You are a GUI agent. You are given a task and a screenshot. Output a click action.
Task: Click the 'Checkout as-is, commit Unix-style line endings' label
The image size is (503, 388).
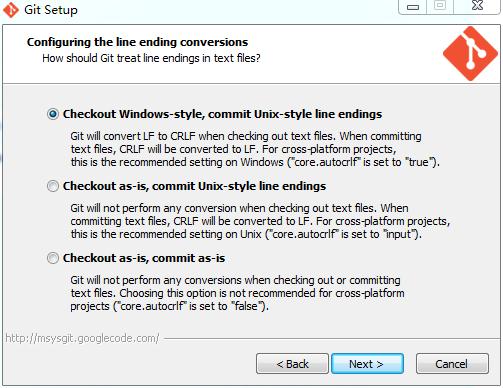click(x=194, y=186)
